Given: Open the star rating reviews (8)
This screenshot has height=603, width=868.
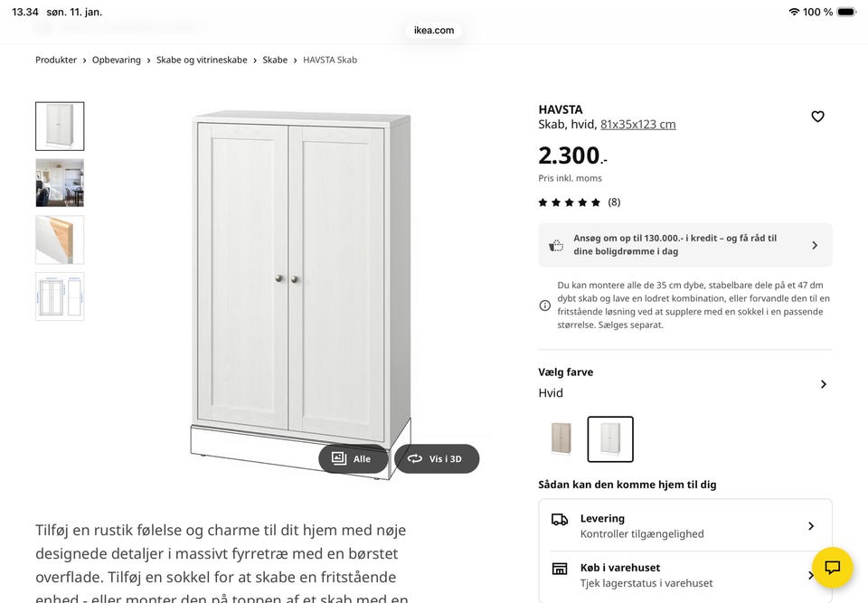Looking at the screenshot, I should pos(579,203).
